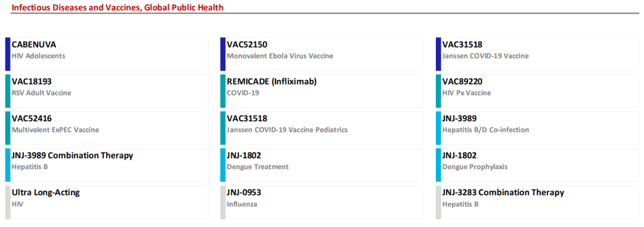The width and height of the screenshot is (644, 227).
Task: Select the Janssen COVID-19 Vaccine Pediatrics card
Action: (x=322, y=128)
